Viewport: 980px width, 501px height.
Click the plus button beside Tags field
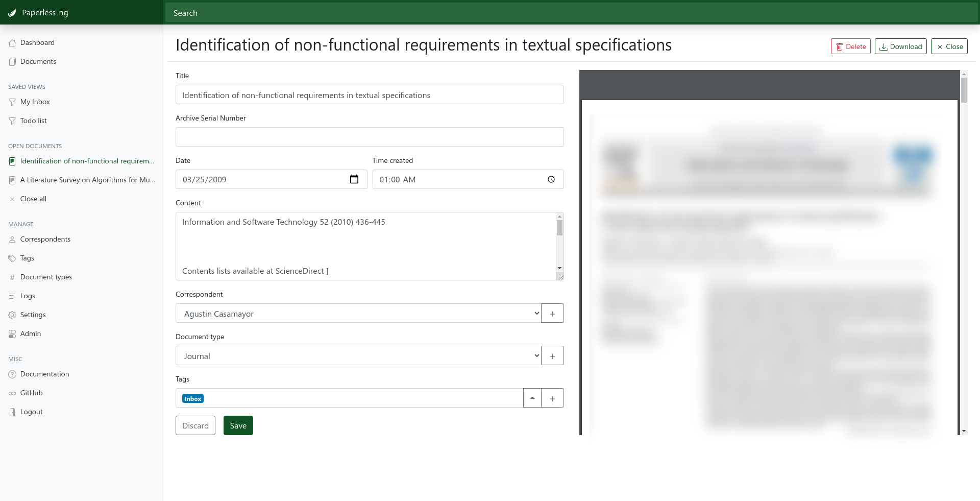click(x=552, y=398)
